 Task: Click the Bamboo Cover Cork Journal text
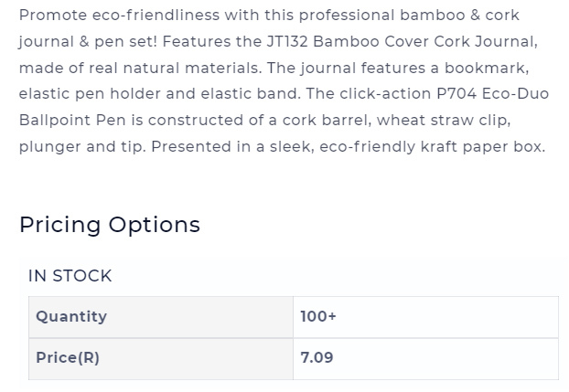point(424,42)
